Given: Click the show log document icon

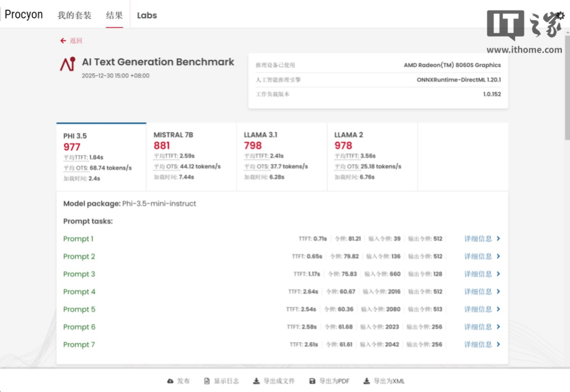Looking at the screenshot, I should 207,381.
